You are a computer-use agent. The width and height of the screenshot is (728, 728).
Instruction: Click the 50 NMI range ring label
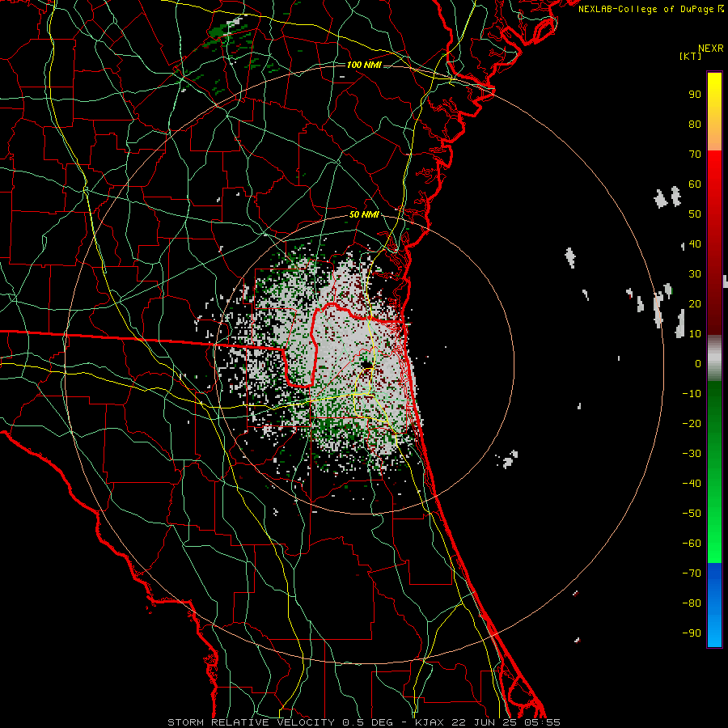point(364,214)
